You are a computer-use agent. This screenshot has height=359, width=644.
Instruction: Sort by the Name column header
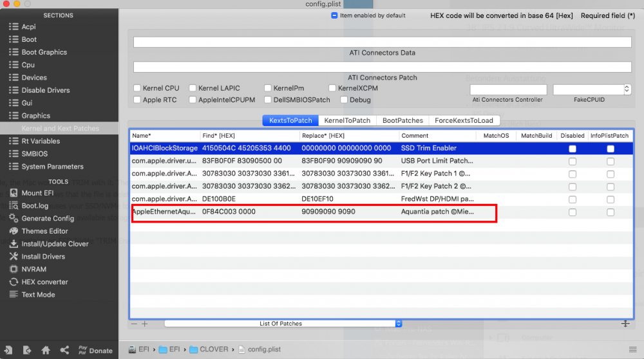coord(165,136)
